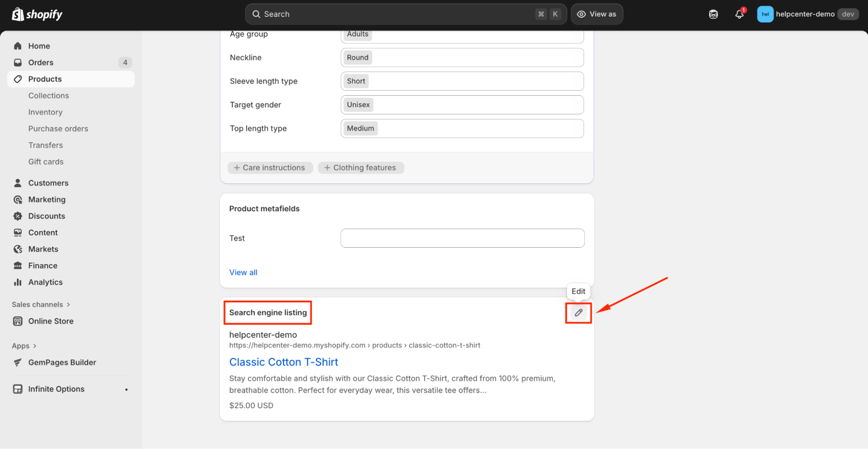Open Inventory submenu item

(x=46, y=112)
